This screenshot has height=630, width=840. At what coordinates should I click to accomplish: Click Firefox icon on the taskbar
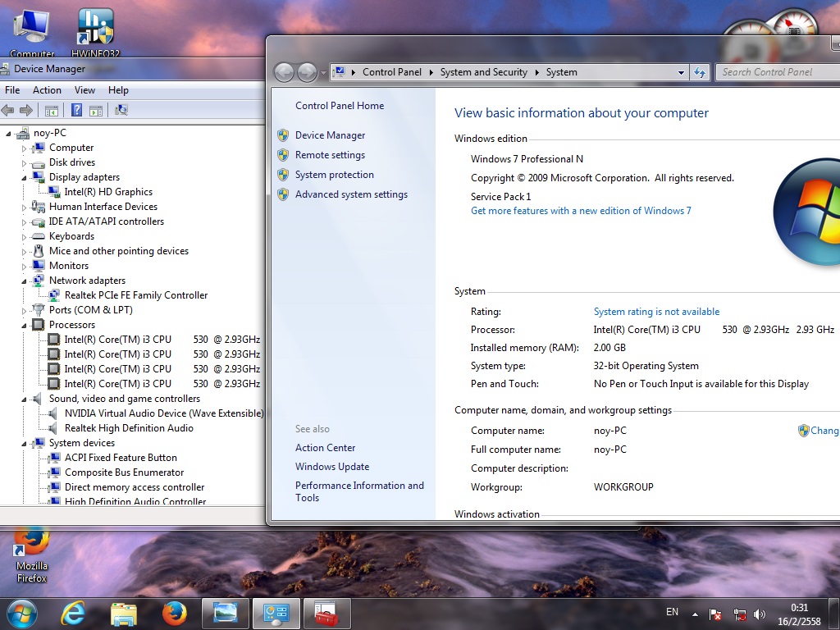click(x=175, y=614)
